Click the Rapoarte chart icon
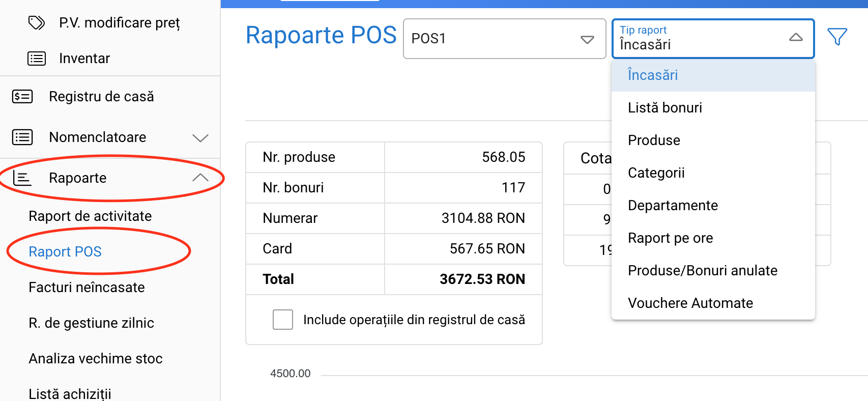The width and height of the screenshot is (868, 401). pos(22,178)
